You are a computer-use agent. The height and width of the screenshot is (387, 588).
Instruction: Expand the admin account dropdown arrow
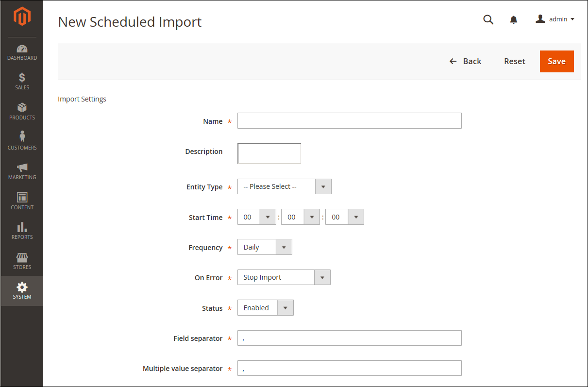[572, 19]
